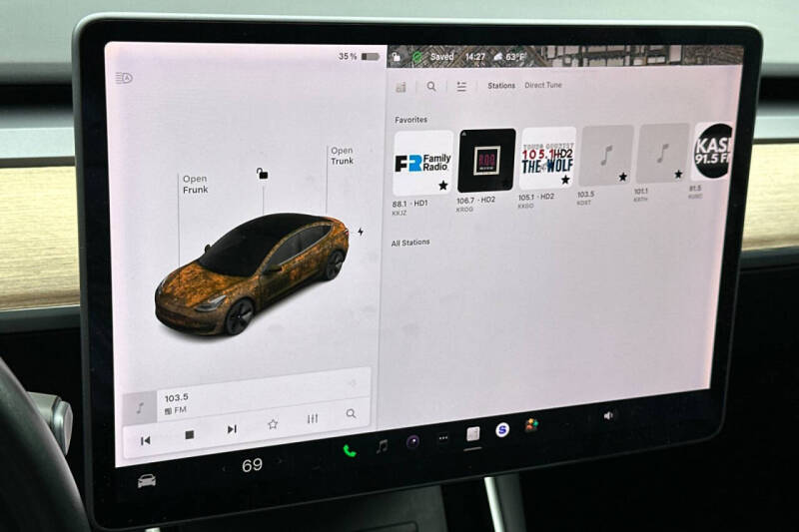Tap the volume speaker icon
Viewport: 799px width, 532px height.
click(x=608, y=416)
